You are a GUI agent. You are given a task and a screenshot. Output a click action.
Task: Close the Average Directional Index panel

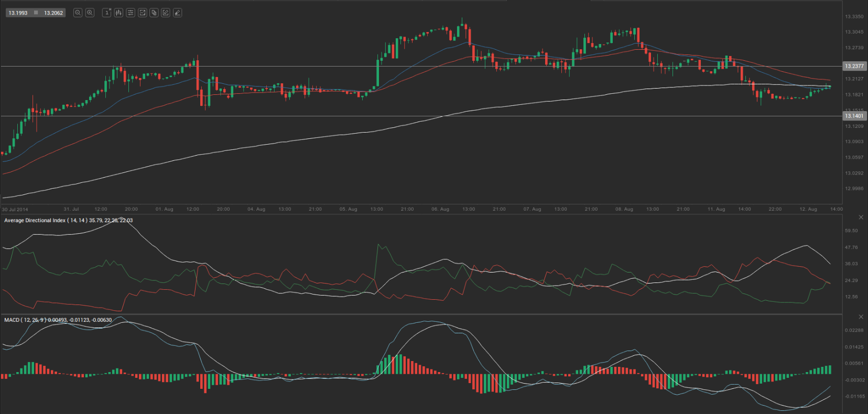861,217
